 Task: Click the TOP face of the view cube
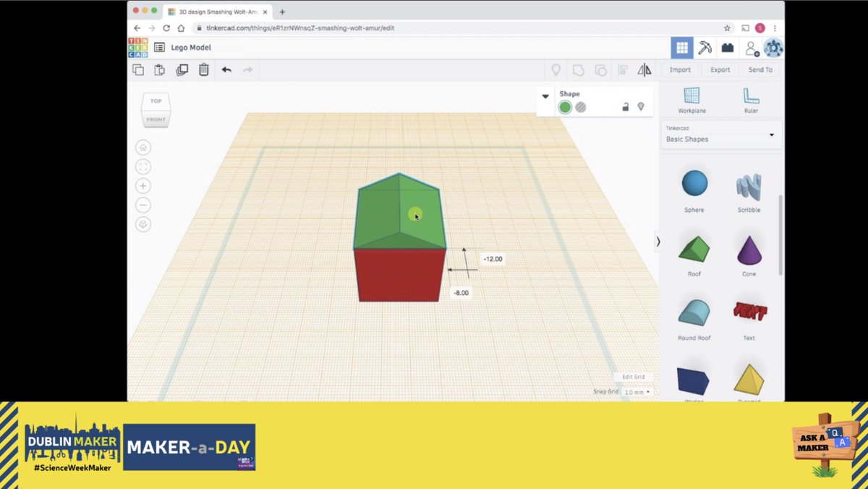click(156, 101)
